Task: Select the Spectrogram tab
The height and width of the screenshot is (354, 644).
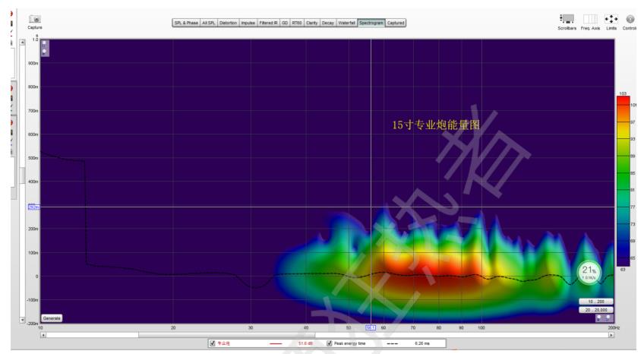Action: [371, 23]
